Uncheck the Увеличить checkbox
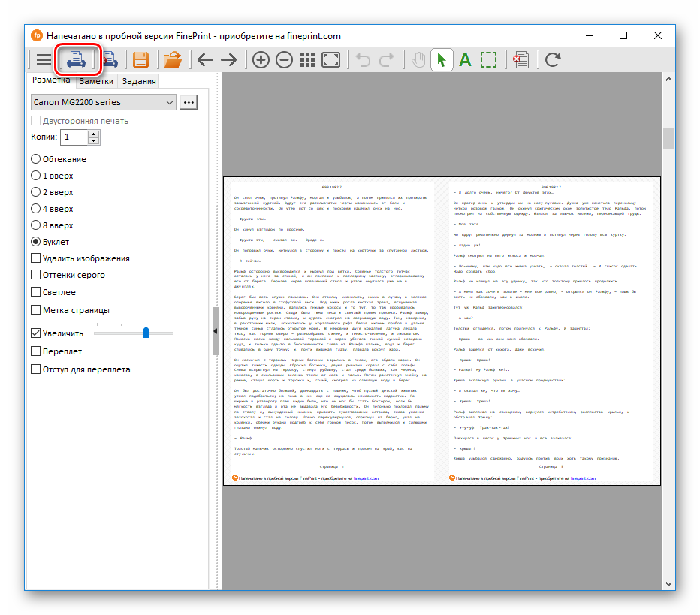 coord(36,333)
